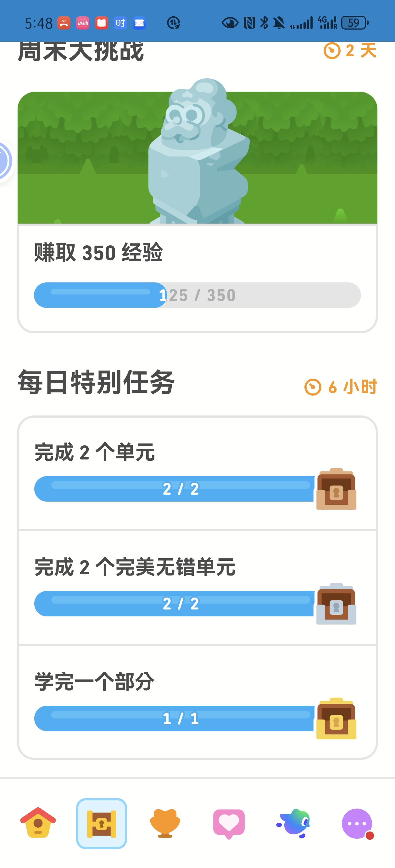Viewport: 395px width, 868px height.
Task: Tap the battery indicator in status bar
Action: (x=355, y=23)
